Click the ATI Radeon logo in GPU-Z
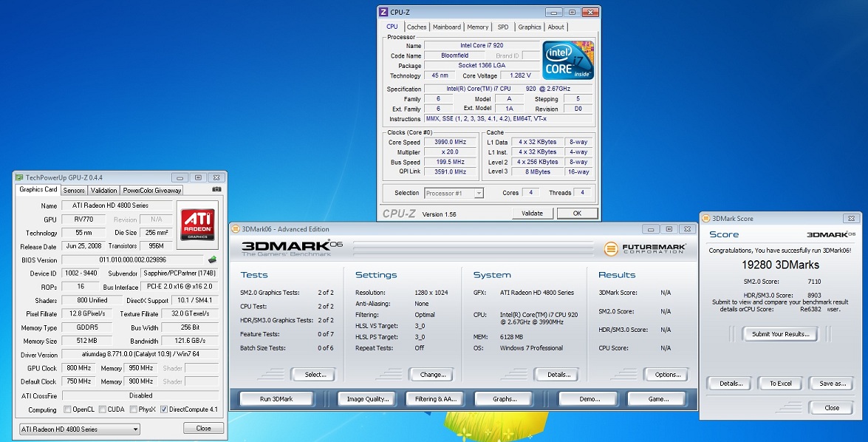 198,224
